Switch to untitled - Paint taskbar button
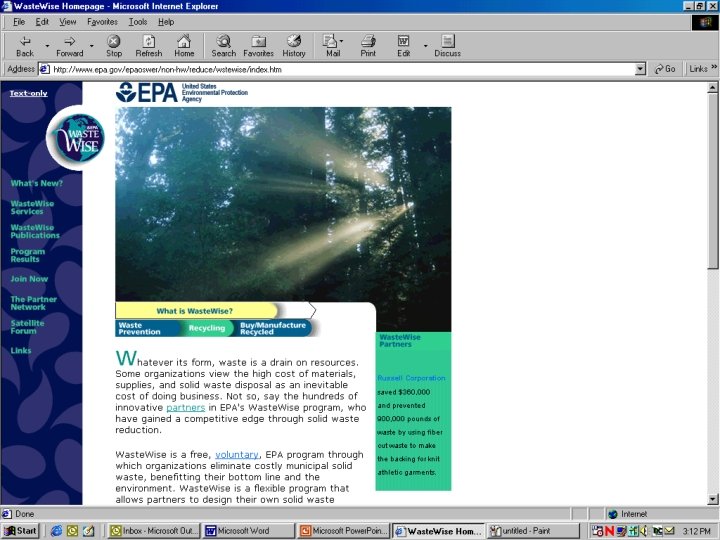This screenshot has height=540, width=720. pos(533,531)
